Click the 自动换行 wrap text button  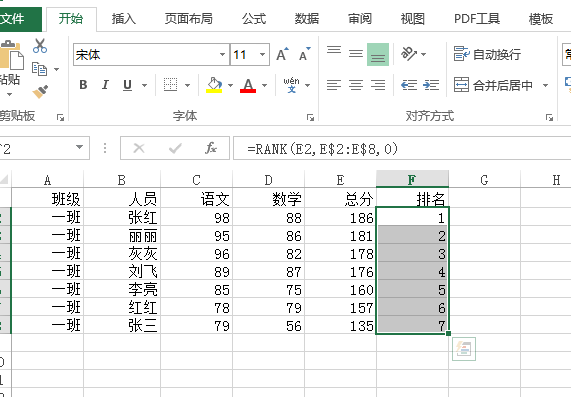(487, 54)
